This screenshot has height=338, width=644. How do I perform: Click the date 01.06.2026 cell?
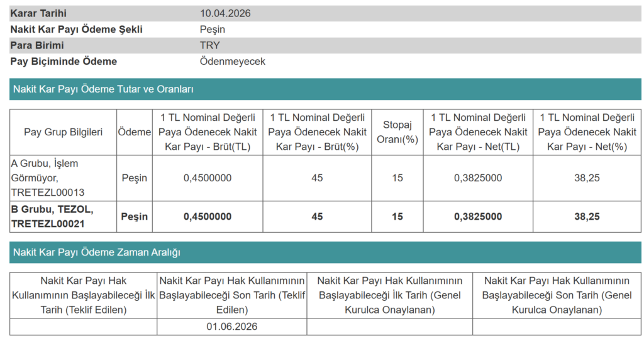pos(231,327)
